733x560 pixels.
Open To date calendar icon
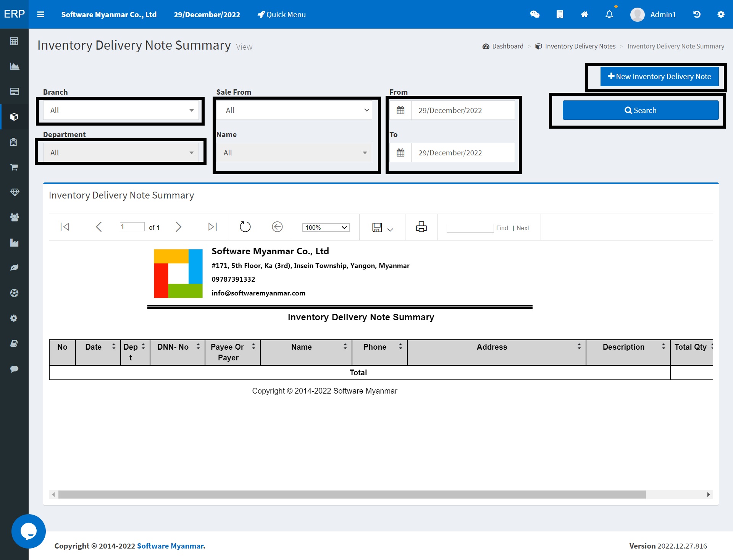point(400,153)
